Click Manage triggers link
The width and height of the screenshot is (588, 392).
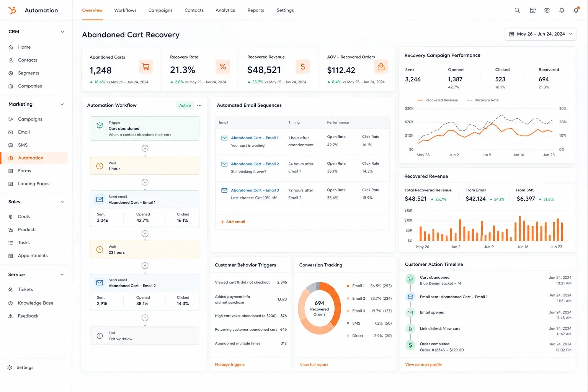coord(230,364)
